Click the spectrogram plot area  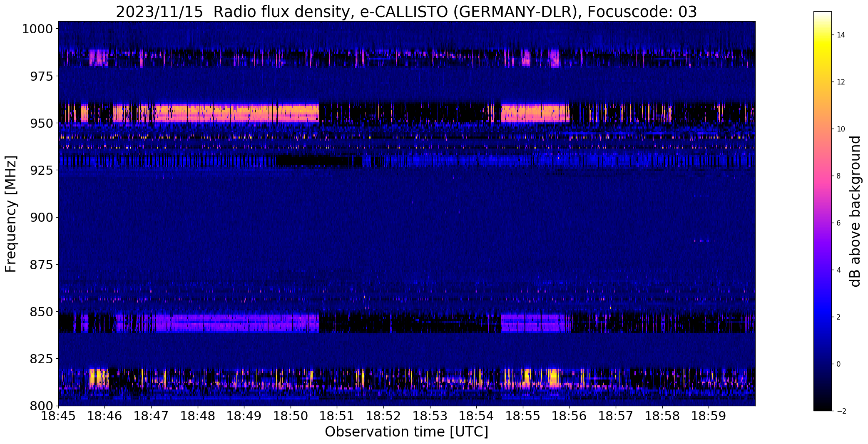click(x=407, y=213)
